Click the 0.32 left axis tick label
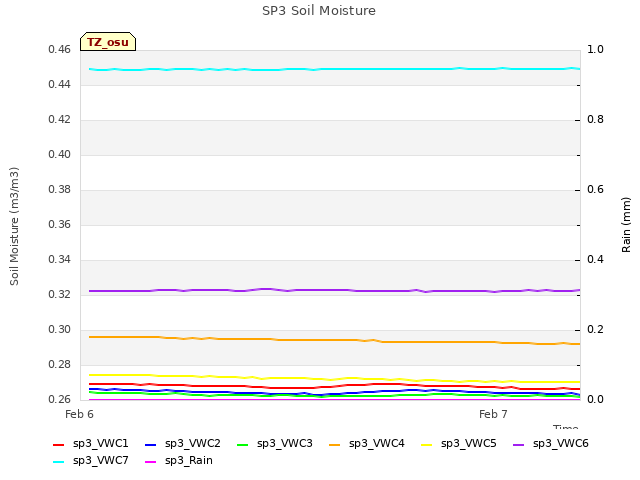 [x=60, y=295]
